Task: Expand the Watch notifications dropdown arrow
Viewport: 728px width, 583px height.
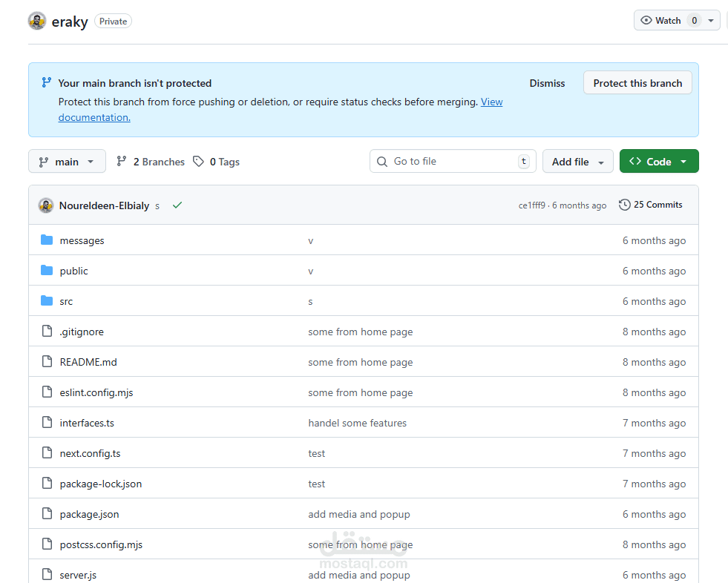Action: click(x=711, y=21)
